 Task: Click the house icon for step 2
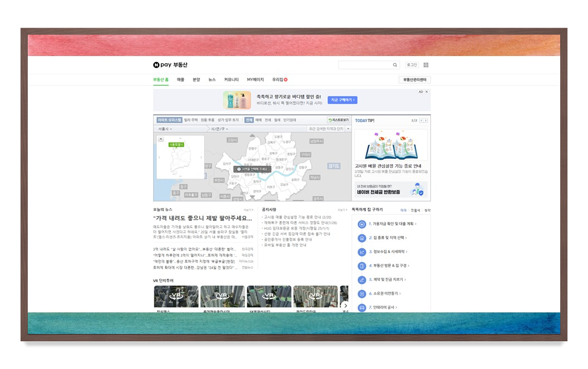coord(362,238)
